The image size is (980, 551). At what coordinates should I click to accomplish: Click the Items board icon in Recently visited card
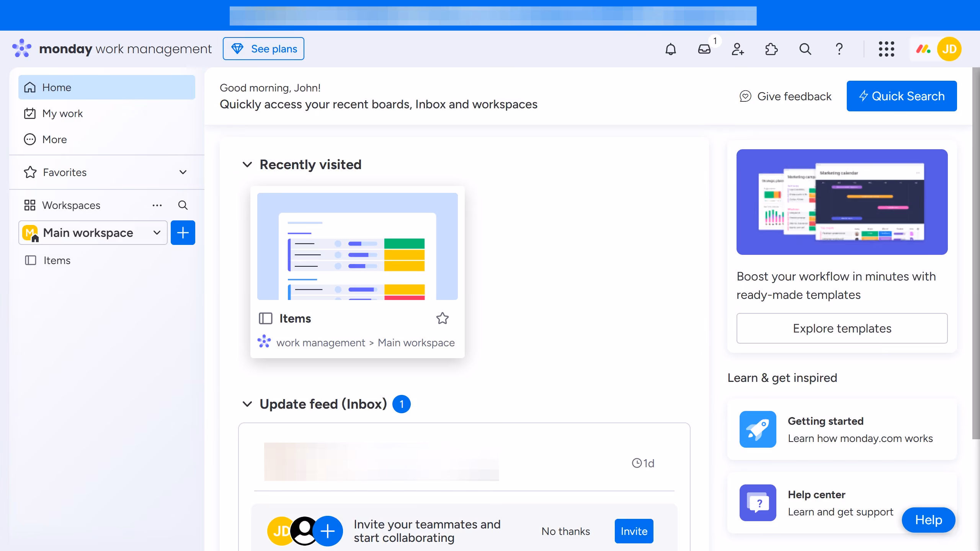[265, 318]
